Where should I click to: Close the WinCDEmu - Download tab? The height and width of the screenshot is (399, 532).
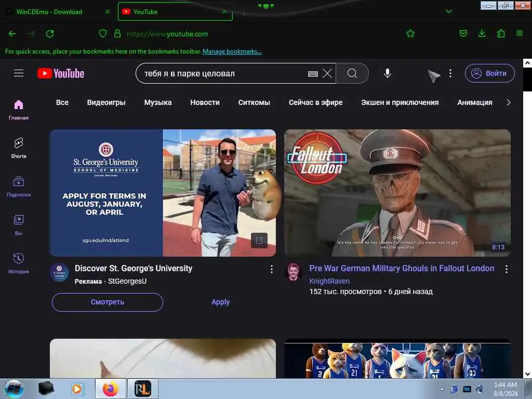[x=108, y=11]
